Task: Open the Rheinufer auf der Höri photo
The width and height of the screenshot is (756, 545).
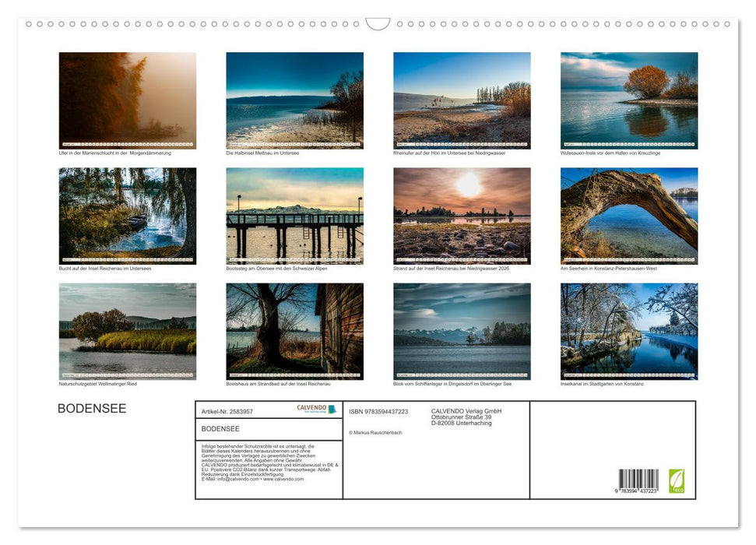Action: [462, 100]
